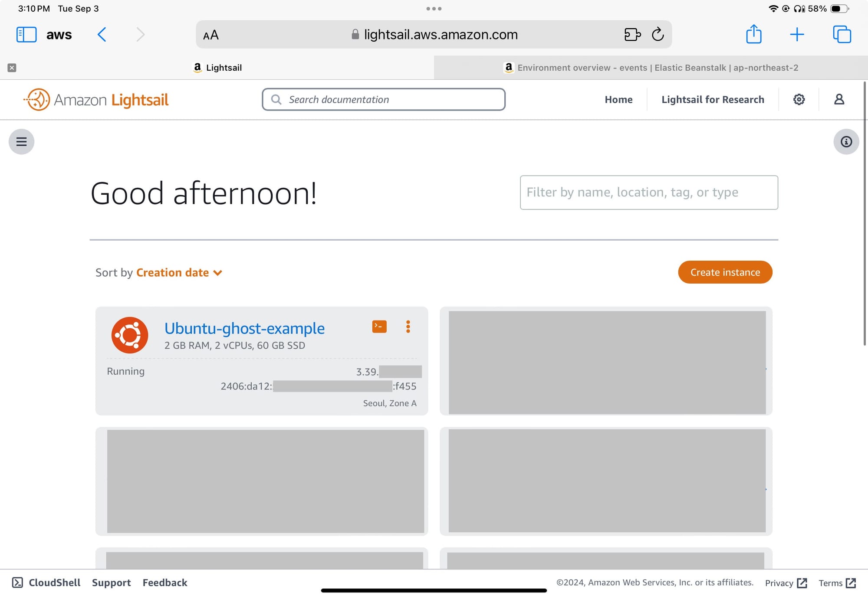
Task: Focus the Search documentation field
Action: point(384,99)
